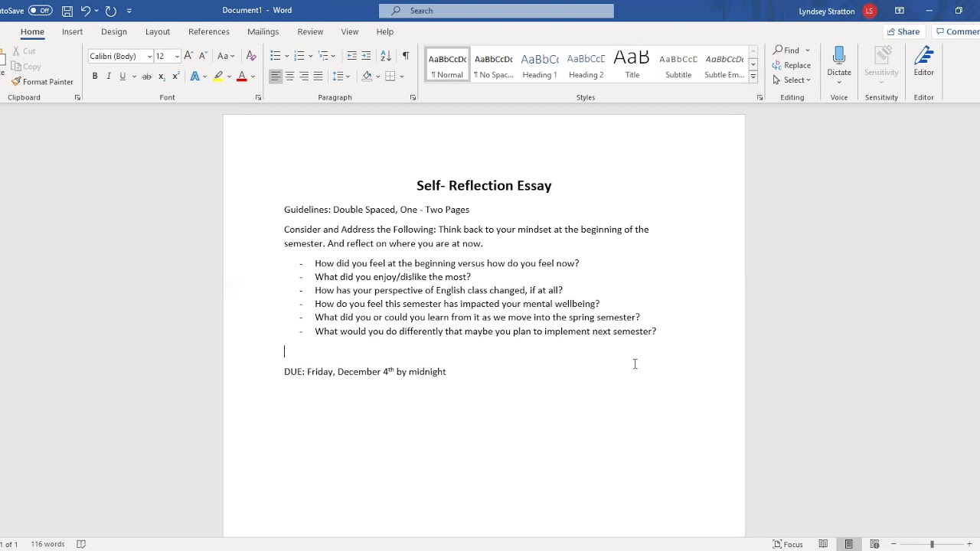The width and height of the screenshot is (980, 551).
Task: Toggle the AutoSave switch
Action: (40, 11)
